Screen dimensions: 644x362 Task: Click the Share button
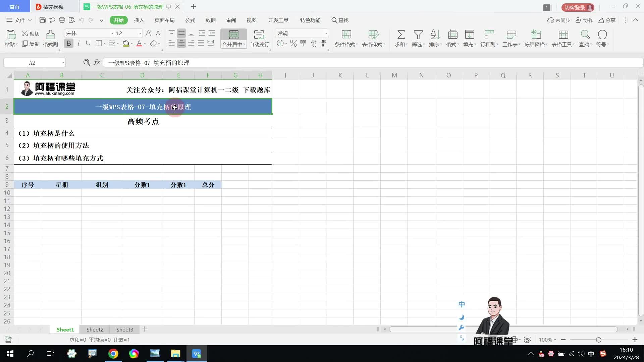point(607,20)
